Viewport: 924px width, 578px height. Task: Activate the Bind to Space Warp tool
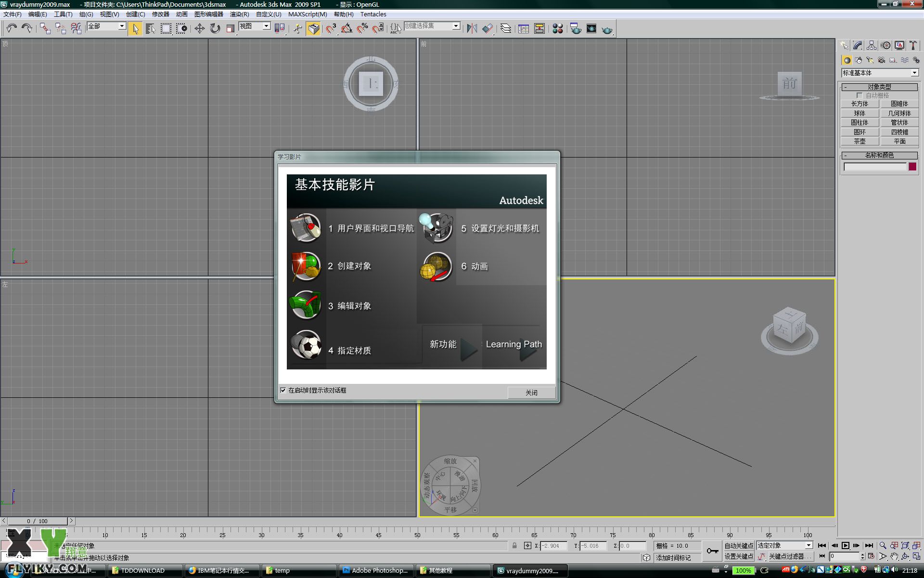click(76, 28)
